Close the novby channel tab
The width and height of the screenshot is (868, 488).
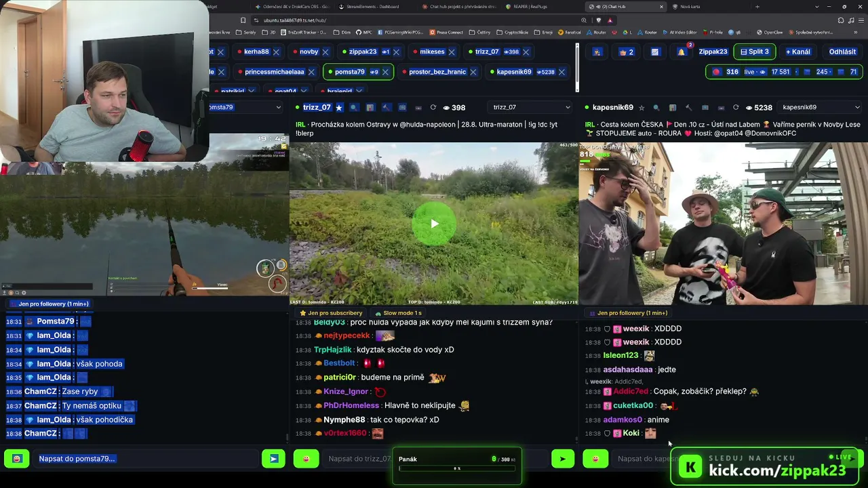[x=325, y=52]
